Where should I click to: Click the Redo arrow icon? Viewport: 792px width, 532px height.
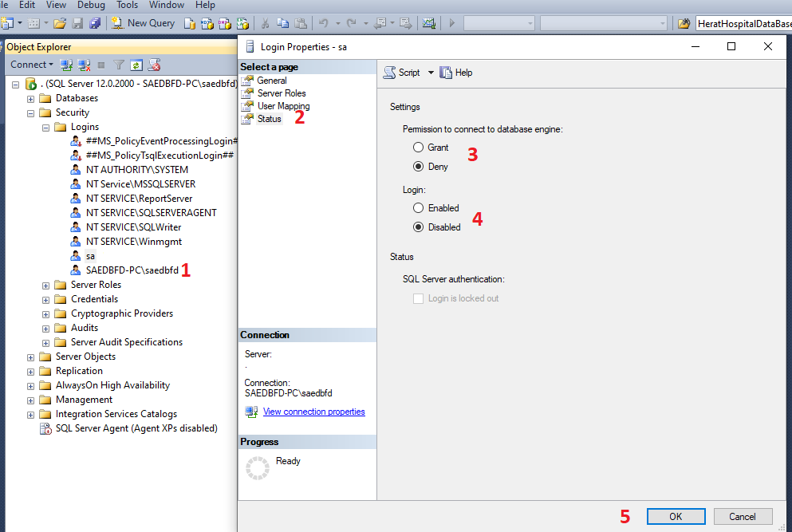point(352,23)
